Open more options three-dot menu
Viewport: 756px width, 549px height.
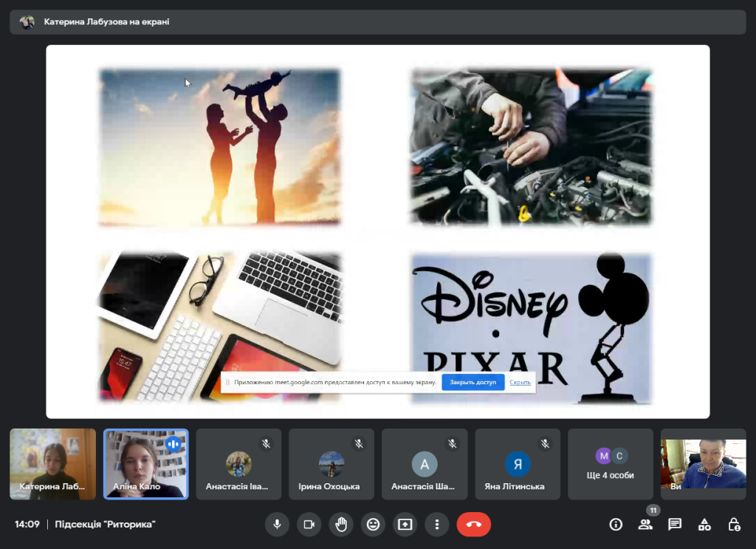[437, 525]
